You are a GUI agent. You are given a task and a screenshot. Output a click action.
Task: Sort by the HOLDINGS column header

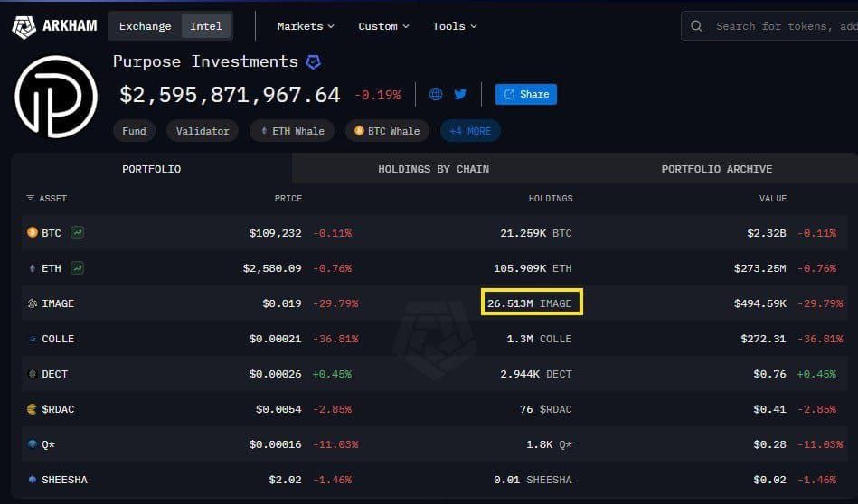[x=551, y=199]
